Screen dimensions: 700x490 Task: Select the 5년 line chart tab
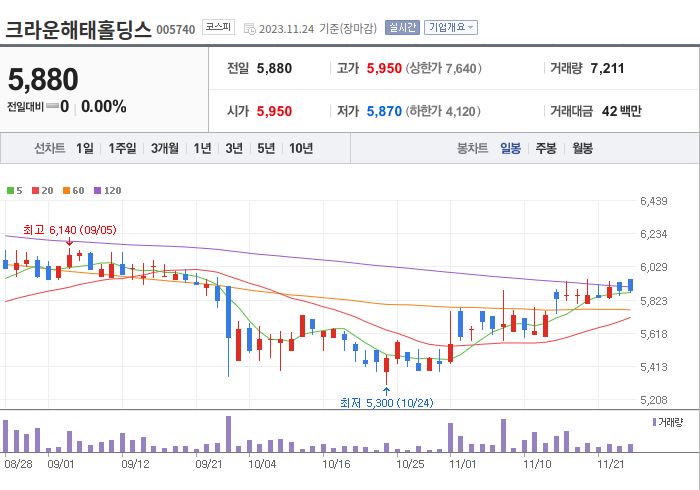pyautogui.click(x=266, y=148)
